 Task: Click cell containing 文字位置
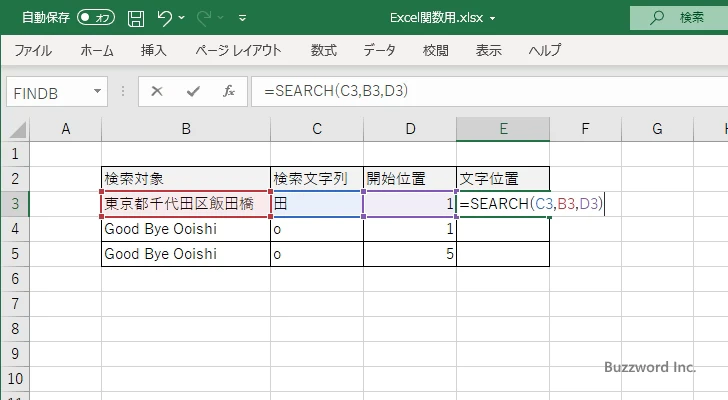coord(503,179)
